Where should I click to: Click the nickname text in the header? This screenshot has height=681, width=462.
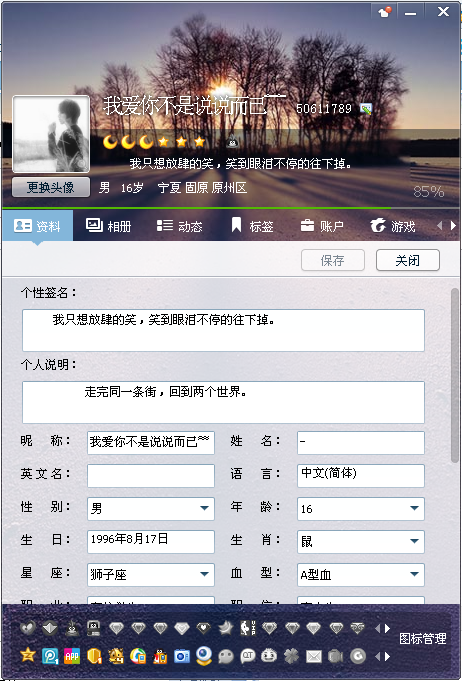pyautogui.click(x=194, y=105)
